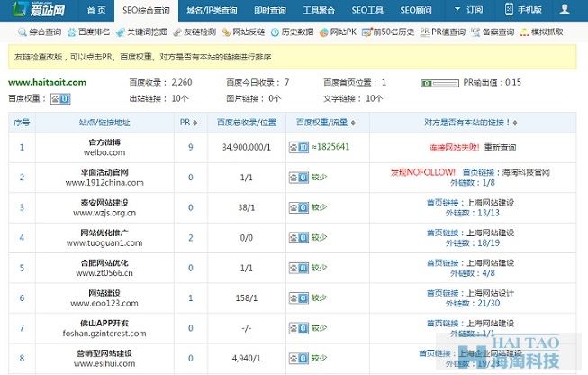Click the ≈1825641 traffic value
This screenshot has height=375, width=588.
(x=330, y=147)
